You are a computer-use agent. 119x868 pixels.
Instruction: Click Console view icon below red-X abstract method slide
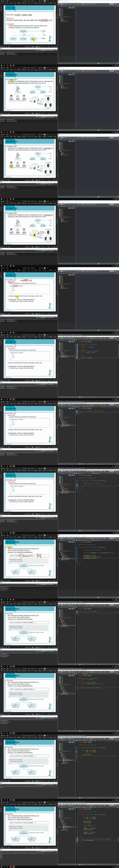tap(1, 585)
